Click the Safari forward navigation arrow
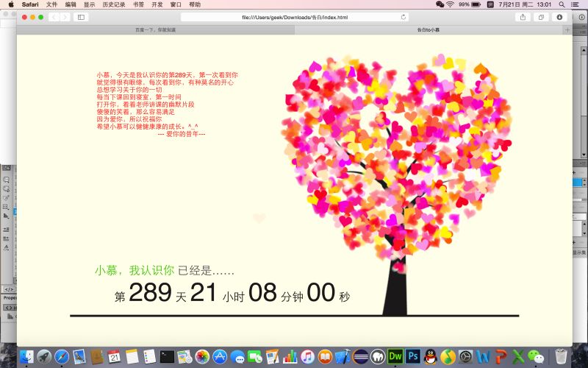 pos(65,17)
